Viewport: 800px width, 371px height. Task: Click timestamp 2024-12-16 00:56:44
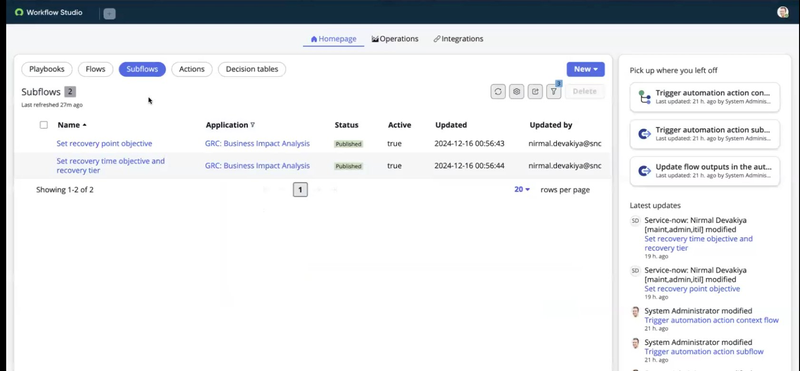click(x=469, y=166)
